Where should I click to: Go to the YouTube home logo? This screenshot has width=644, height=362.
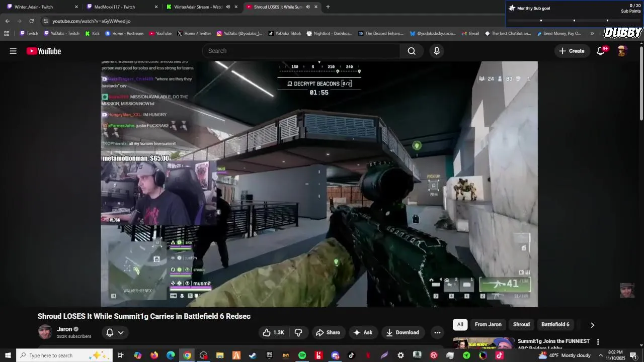[44, 51]
